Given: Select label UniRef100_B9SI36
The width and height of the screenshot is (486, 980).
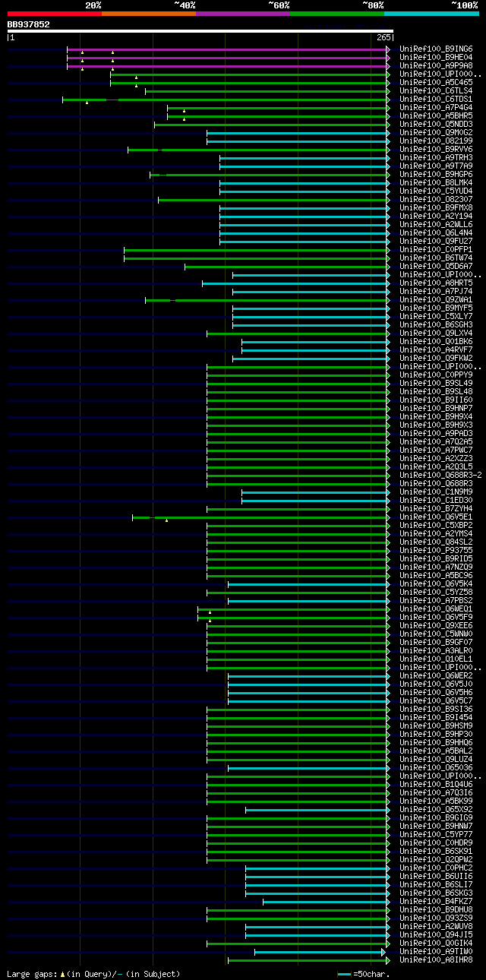Looking at the screenshot, I should coord(436,710).
